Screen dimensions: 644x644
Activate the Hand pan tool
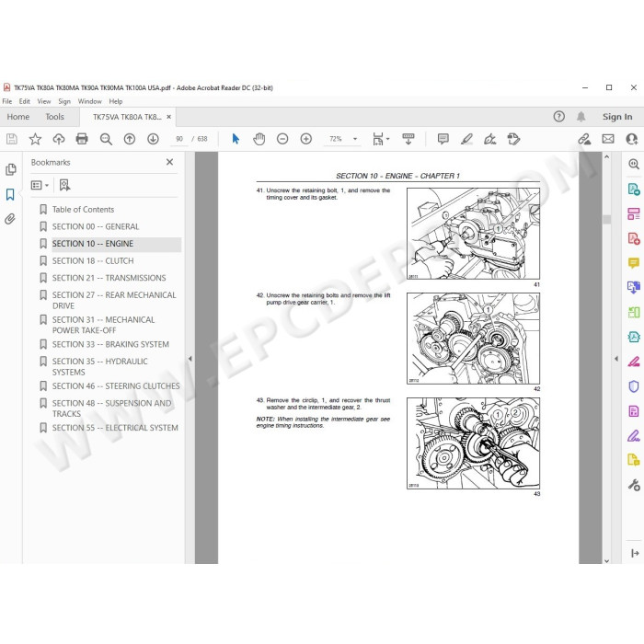pos(259,139)
